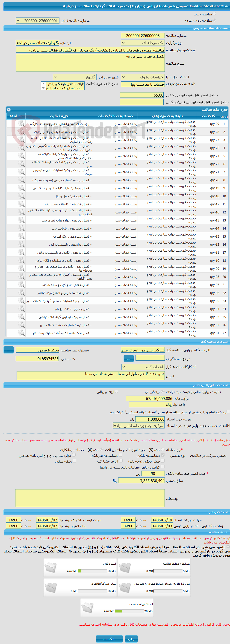230x644 pixels.
Task: Open view icon for row qry-08
Action: (21, 276)
